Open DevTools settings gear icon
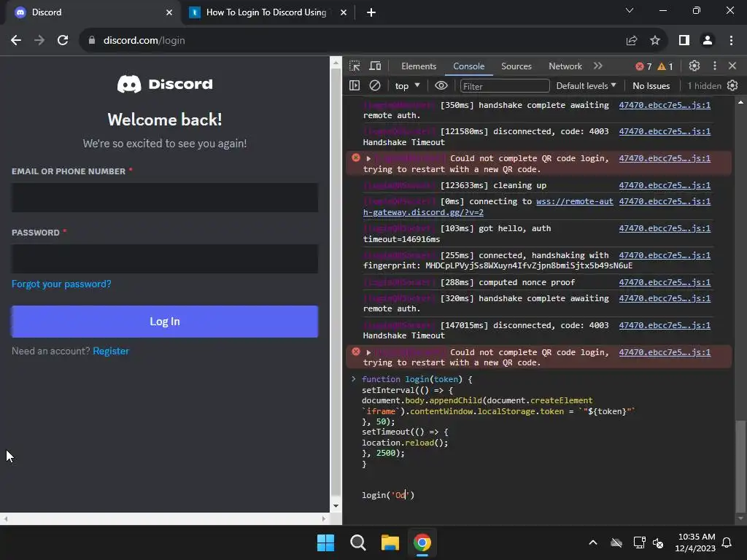The width and height of the screenshot is (747, 560). [694, 66]
